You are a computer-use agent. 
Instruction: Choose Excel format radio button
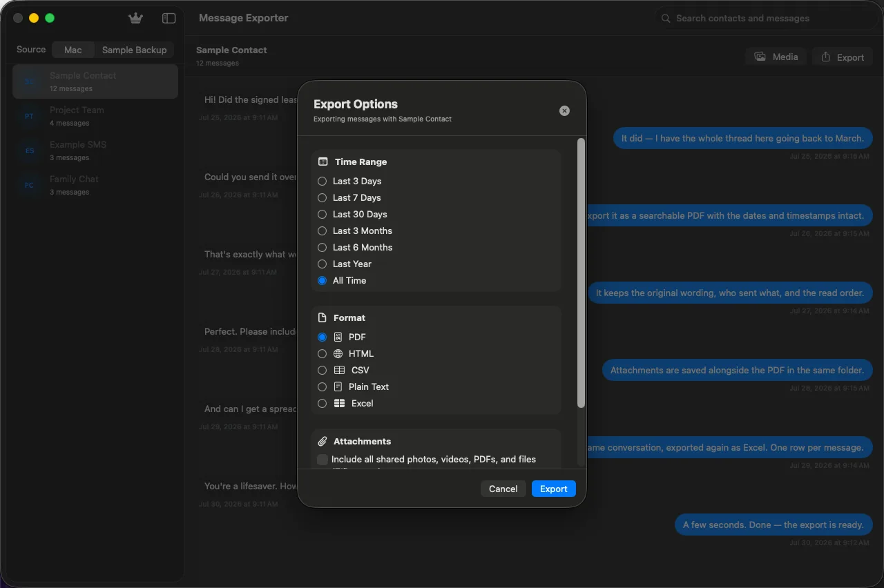coord(322,403)
